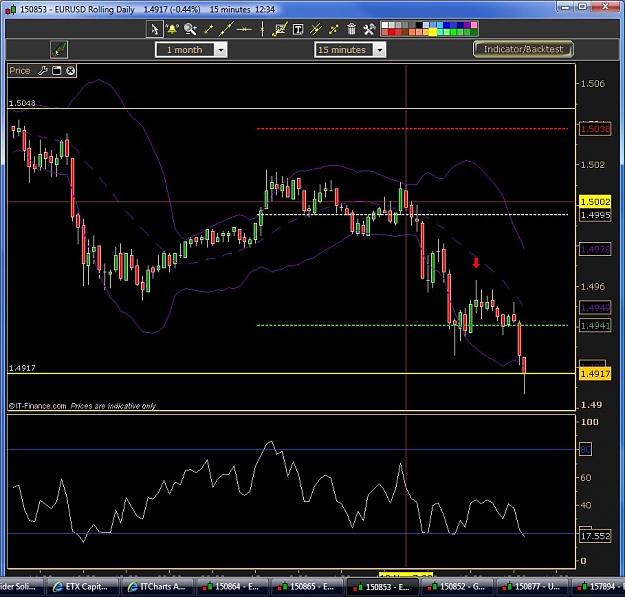Open the wrench and hammer settings
625x597 pixels.
pyautogui.click(x=369, y=29)
